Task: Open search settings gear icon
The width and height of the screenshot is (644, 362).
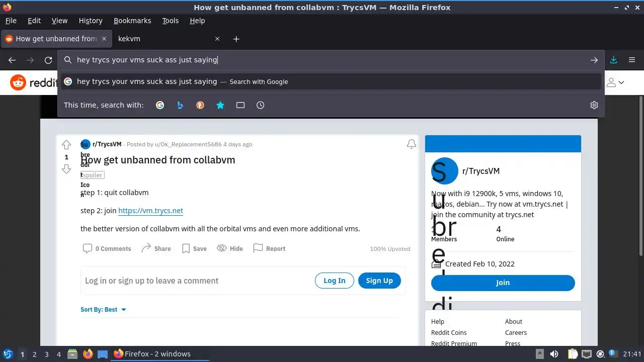Action: pos(594,105)
